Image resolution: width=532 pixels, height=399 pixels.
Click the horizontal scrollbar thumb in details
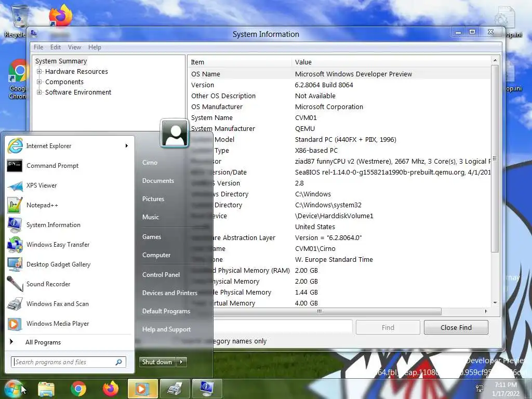(x=319, y=311)
